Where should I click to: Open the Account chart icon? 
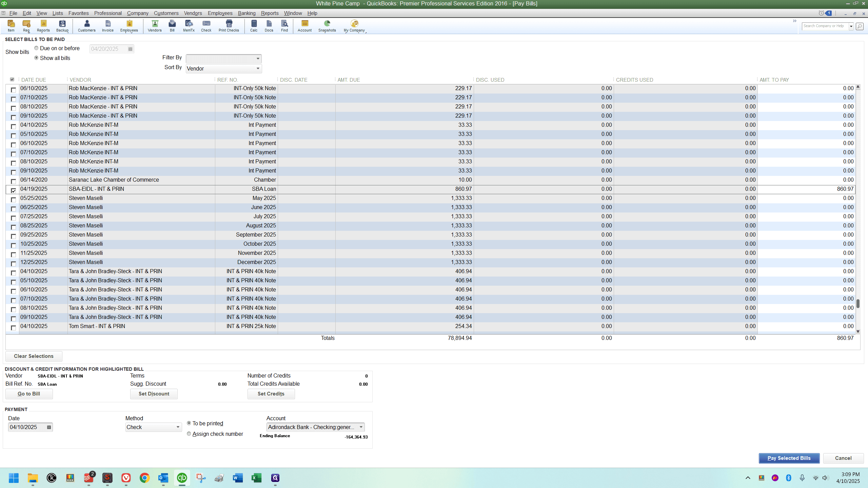[x=305, y=26]
